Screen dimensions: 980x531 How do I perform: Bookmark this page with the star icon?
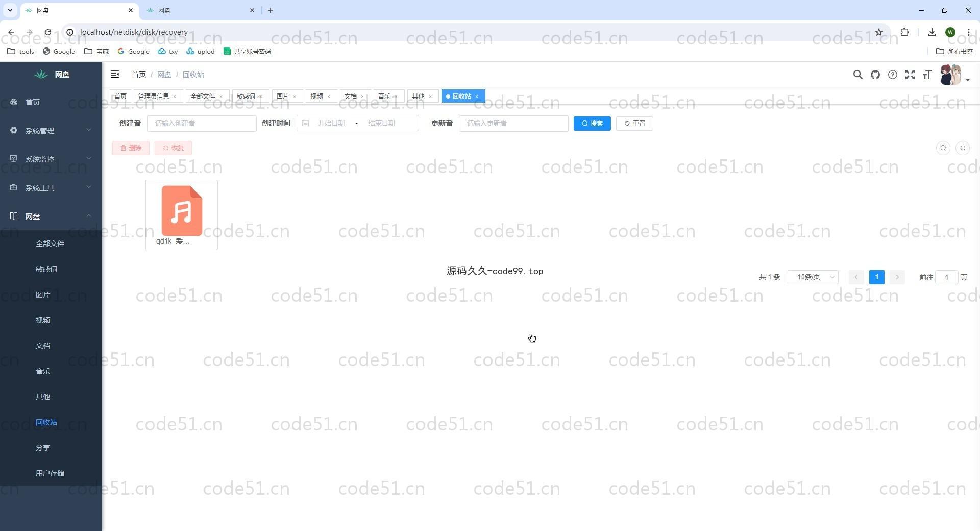coord(879,32)
